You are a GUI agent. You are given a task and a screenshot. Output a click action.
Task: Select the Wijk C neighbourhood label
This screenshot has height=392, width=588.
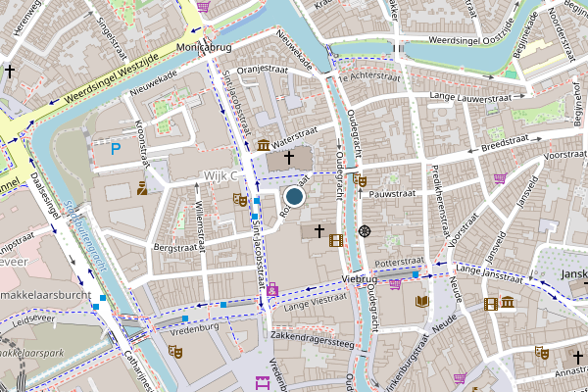pyautogui.click(x=220, y=175)
